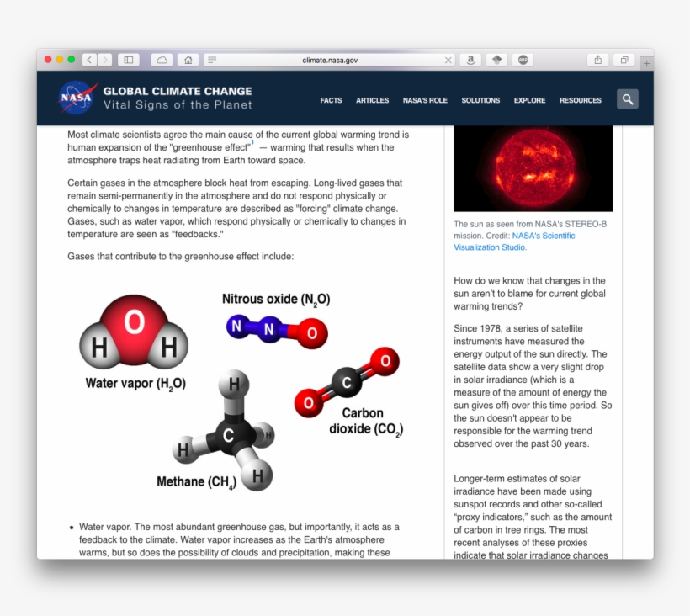690x616 pixels.
Task: Expand the Explore navigation menu
Action: tap(529, 100)
